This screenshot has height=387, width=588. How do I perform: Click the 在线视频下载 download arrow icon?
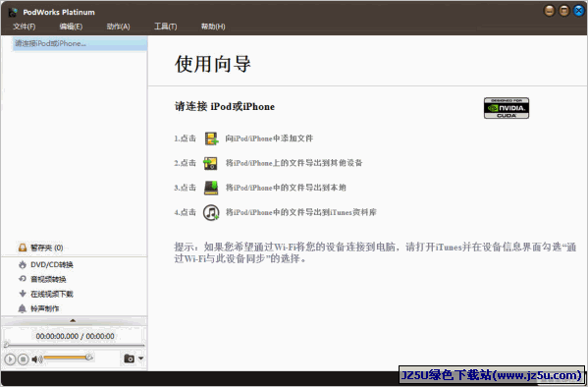[x=23, y=294]
